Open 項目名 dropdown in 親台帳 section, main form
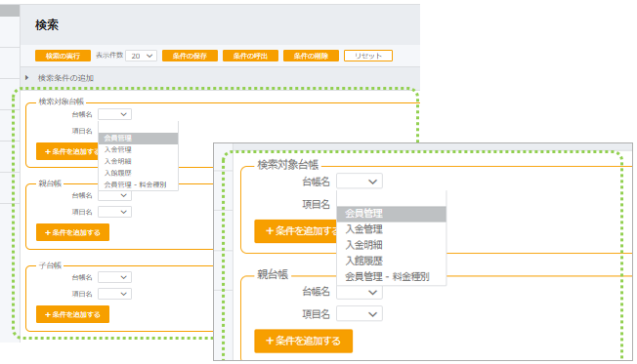 click(114, 212)
